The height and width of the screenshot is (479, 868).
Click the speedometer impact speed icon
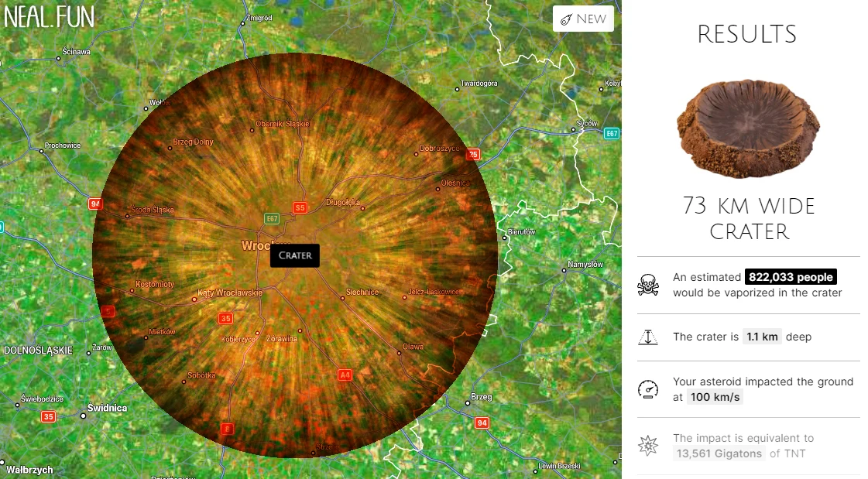coord(647,389)
